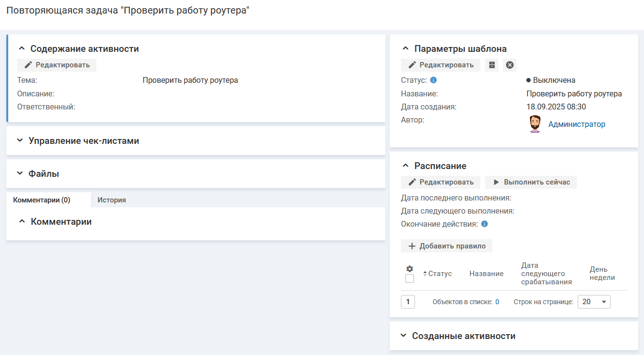Screen dimensions: 644x355
Task: Click the info icon next to Статус
Action: click(433, 80)
